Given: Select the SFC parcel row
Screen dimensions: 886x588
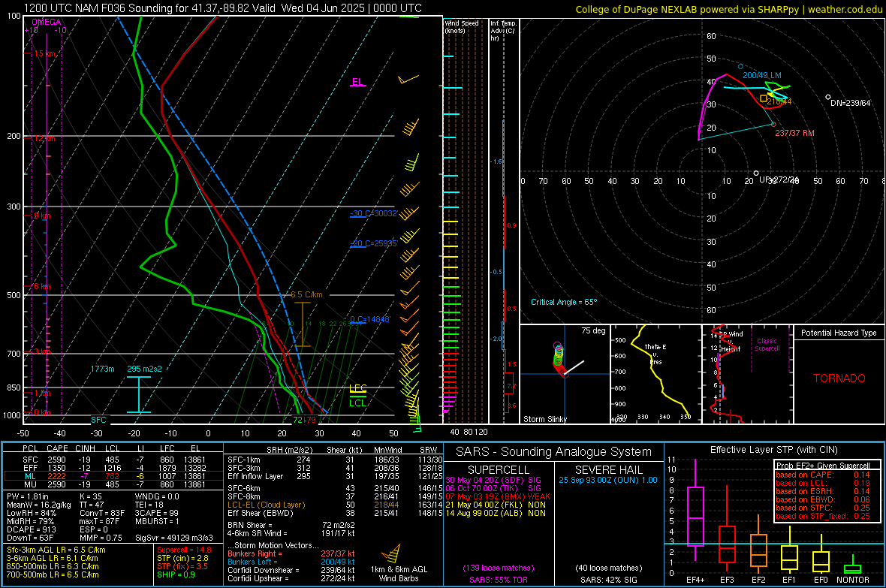Looking at the screenshot, I should [113, 460].
